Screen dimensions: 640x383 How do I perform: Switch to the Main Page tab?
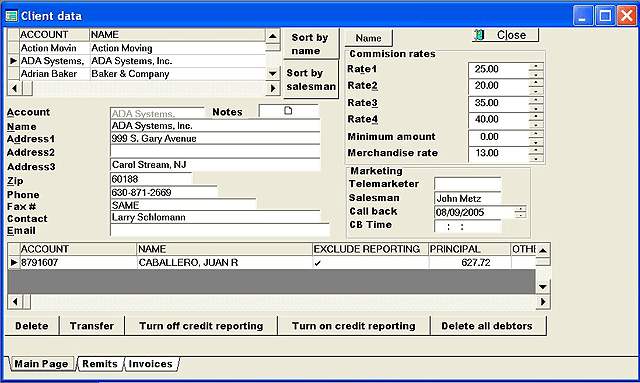tap(41, 364)
